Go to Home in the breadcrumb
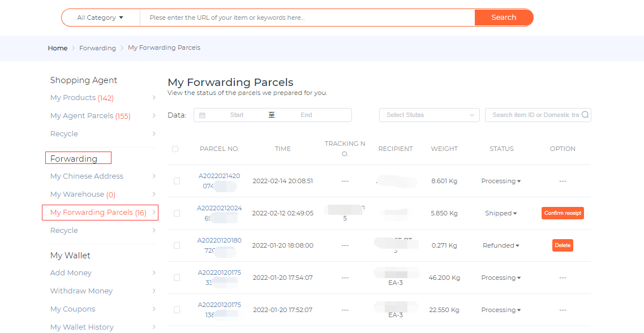The height and width of the screenshot is (333, 644). tap(58, 48)
